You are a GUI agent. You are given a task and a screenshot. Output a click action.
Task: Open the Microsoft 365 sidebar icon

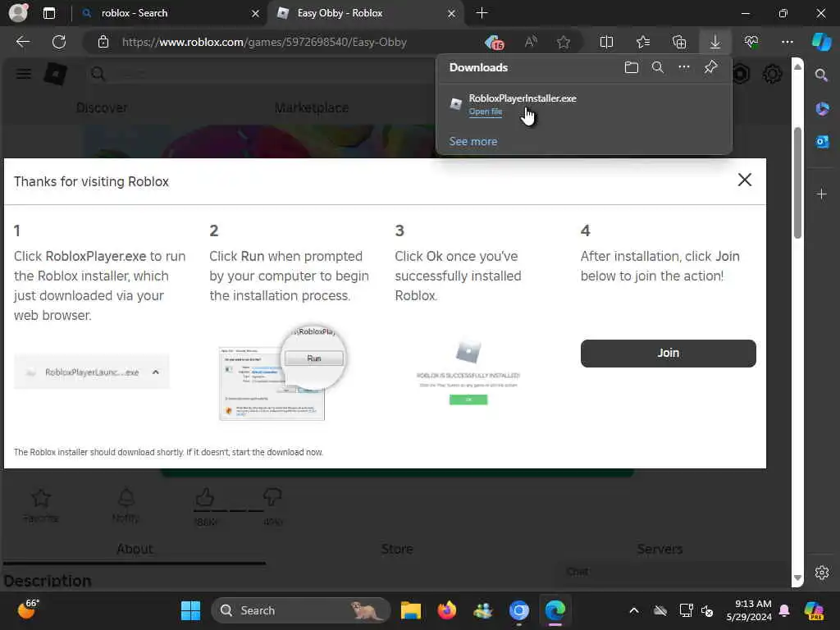pos(822,109)
